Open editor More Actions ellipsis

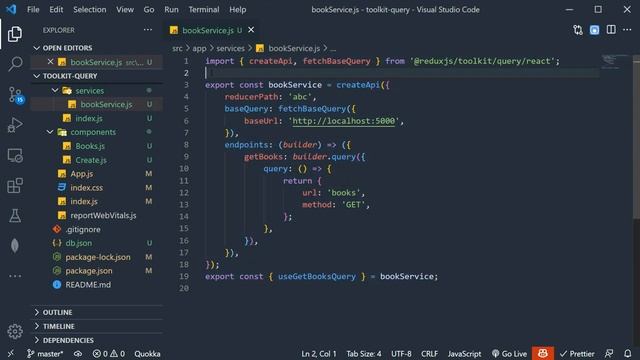(627, 30)
